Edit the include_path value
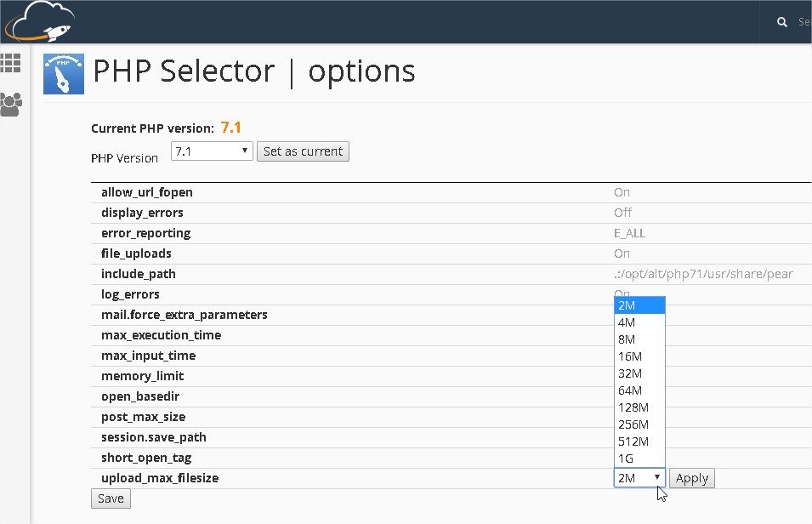 click(701, 274)
